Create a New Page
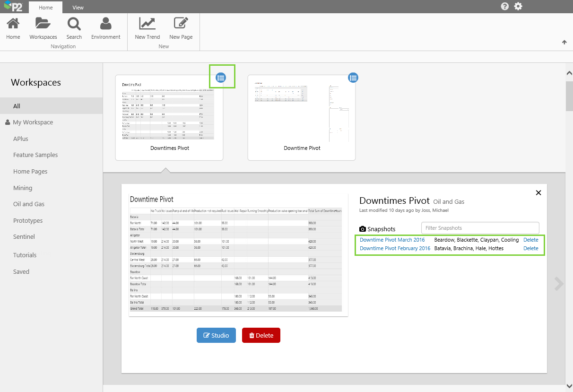Screen dimensions: 573x392 (181, 24)
